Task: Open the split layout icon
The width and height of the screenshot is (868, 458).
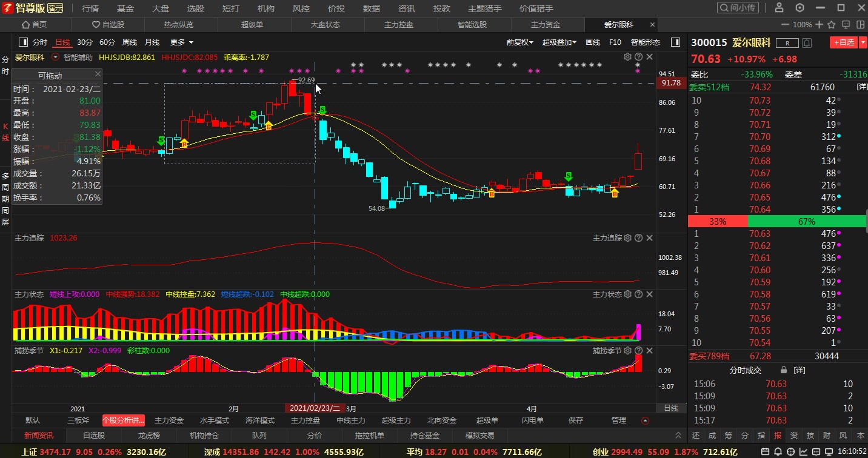Action: click(x=860, y=25)
